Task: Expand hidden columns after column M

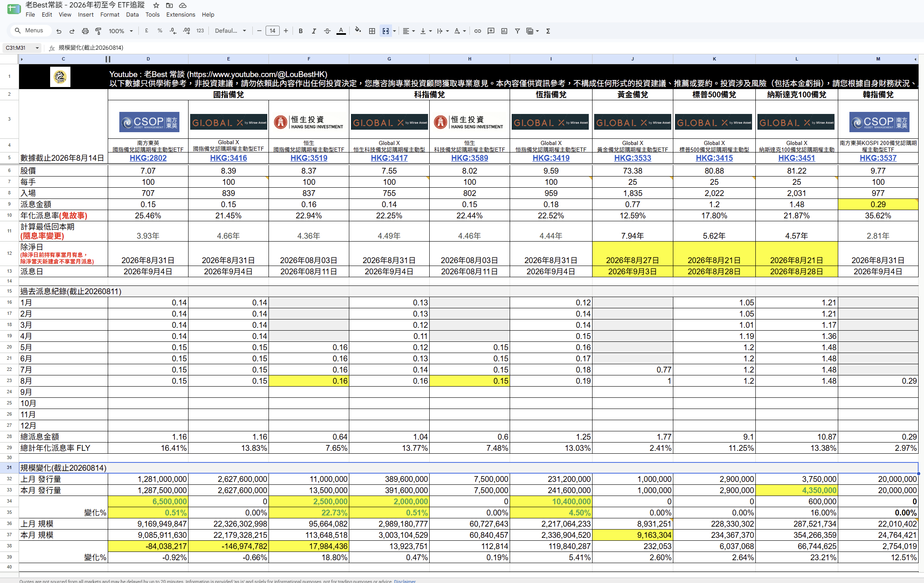Action: [915, 59]
